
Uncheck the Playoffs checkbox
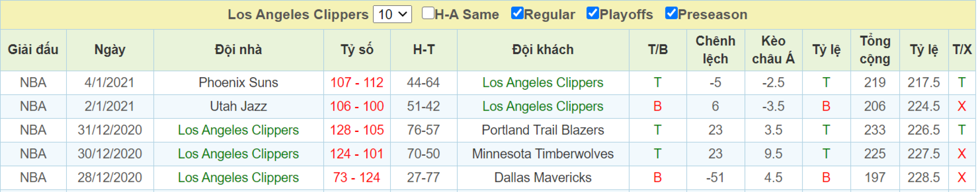593,13
